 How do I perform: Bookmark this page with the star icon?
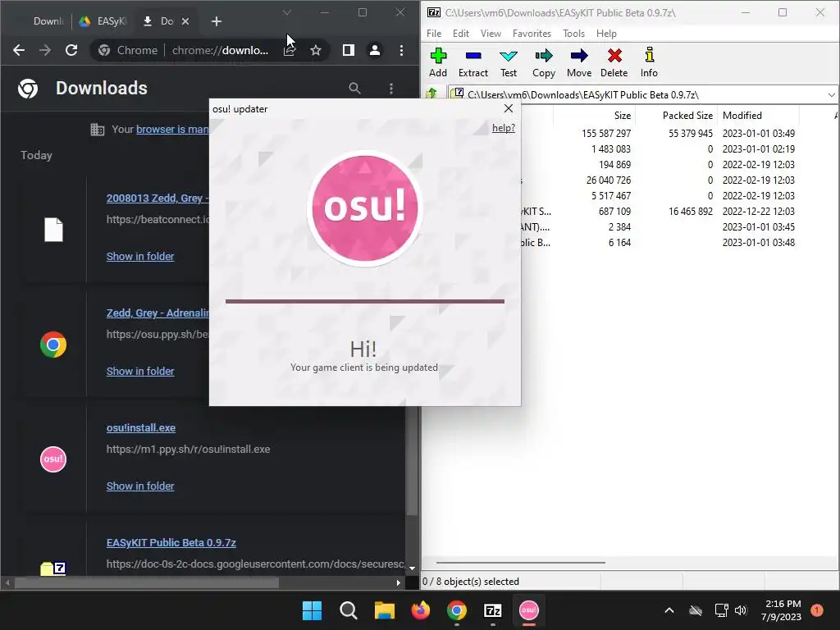point(316,50)
